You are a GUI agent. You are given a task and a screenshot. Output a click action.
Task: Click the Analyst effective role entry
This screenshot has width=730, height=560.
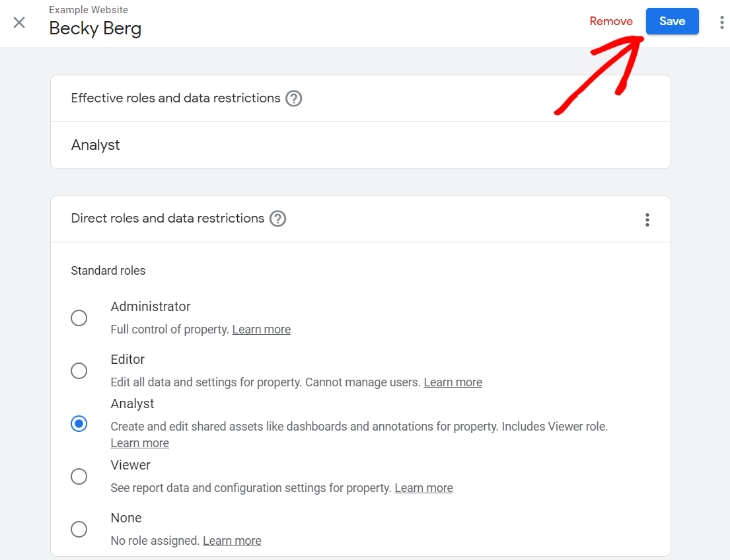coord(95,145)
